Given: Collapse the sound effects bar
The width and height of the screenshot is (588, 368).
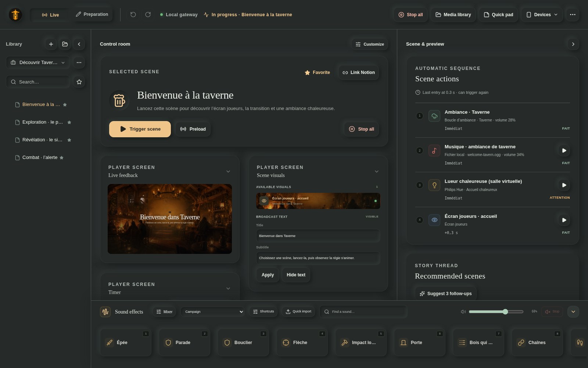Looking at the screenshot, I should pyautogui.click(x=573, y=312).
